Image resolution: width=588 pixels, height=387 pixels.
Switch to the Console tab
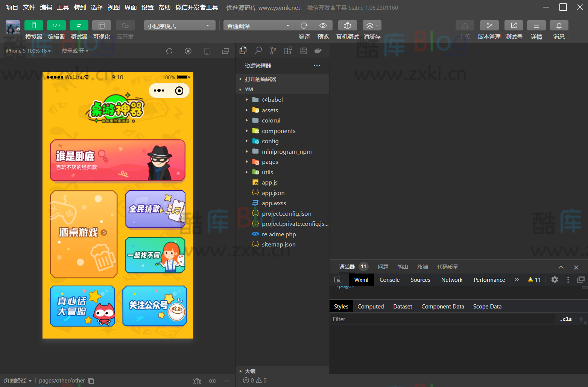[x=389, y=280]
